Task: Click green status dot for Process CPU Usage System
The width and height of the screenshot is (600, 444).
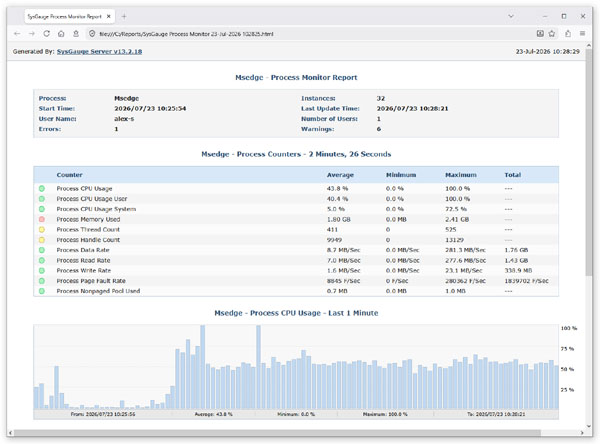Action: tap(42, 209)
